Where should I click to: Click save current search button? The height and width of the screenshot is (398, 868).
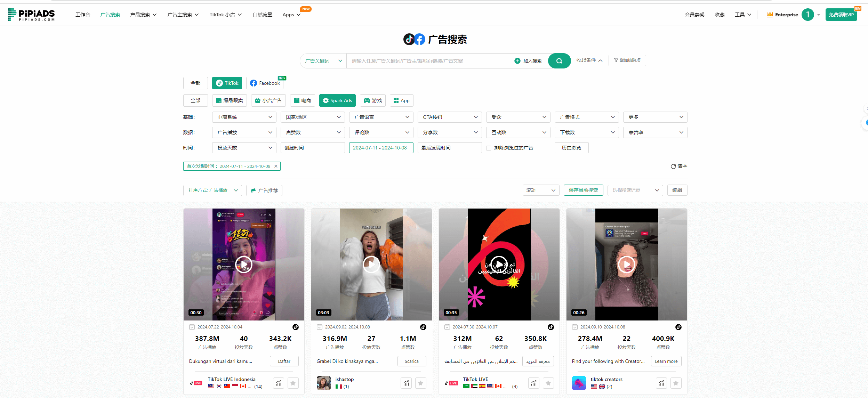pos(583,190)
